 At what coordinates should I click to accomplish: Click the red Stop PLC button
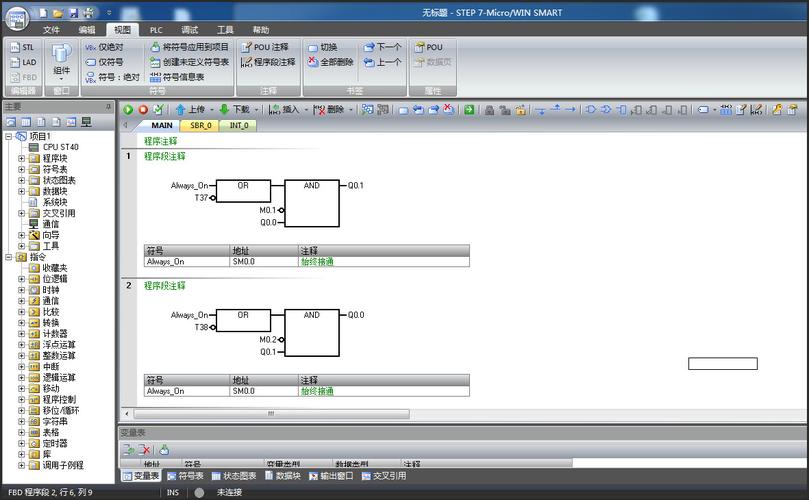tap(143, 109)
